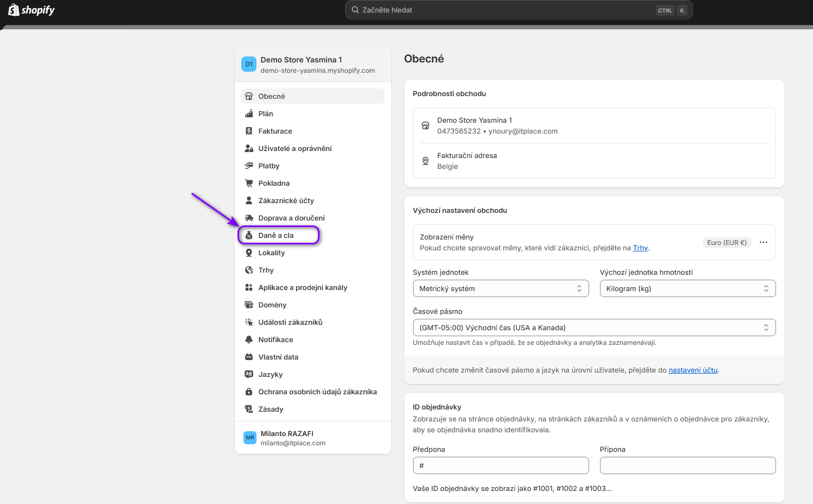Image resolution: width=813 pixels, height=504 pixels.
Task: Go to Uživatelé a oprávnění section
Action: point(295,148)
